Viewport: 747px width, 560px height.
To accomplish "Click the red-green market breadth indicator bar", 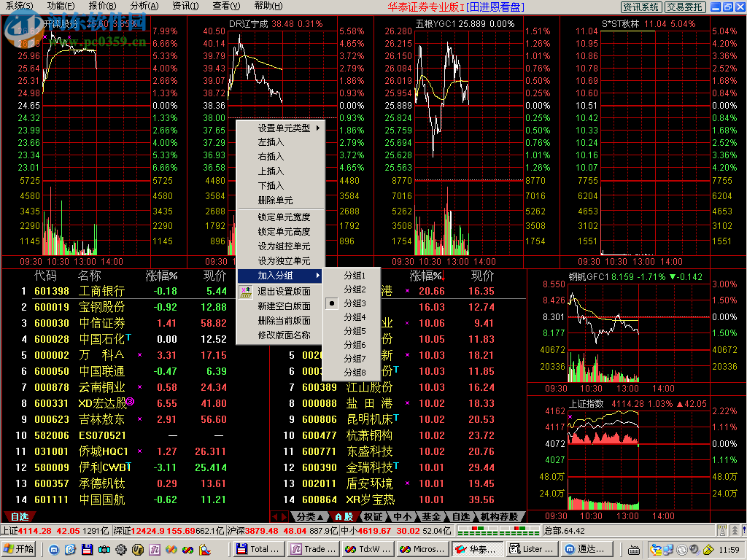I will [498, 531].
